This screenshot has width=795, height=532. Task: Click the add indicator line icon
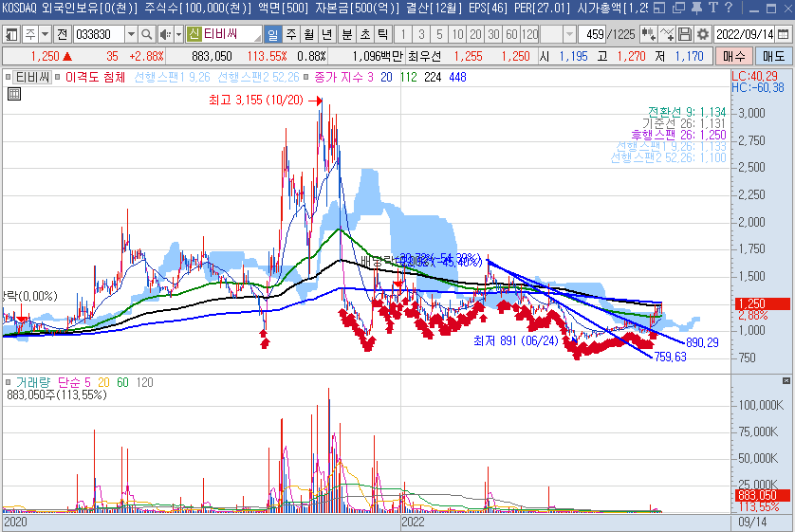coord(667,34)
